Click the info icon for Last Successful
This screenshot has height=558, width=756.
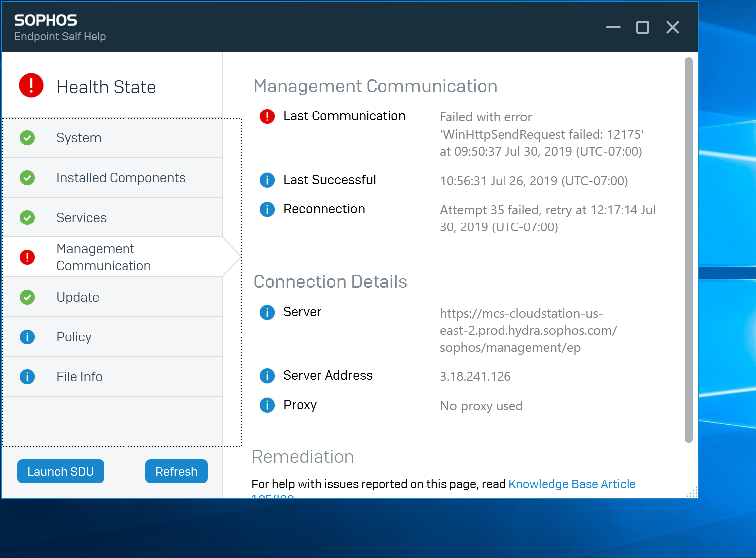267,180
